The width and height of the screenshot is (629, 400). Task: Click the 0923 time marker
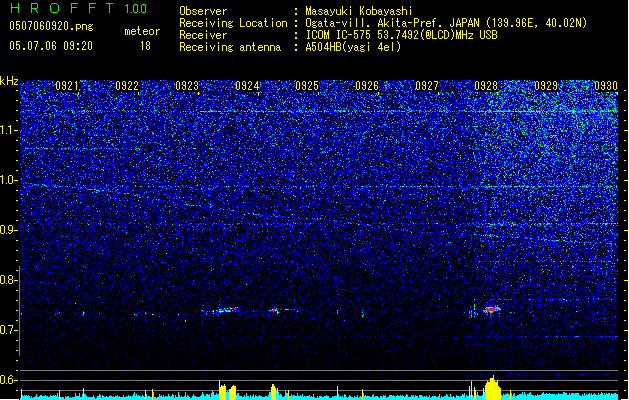coord(187,86)
